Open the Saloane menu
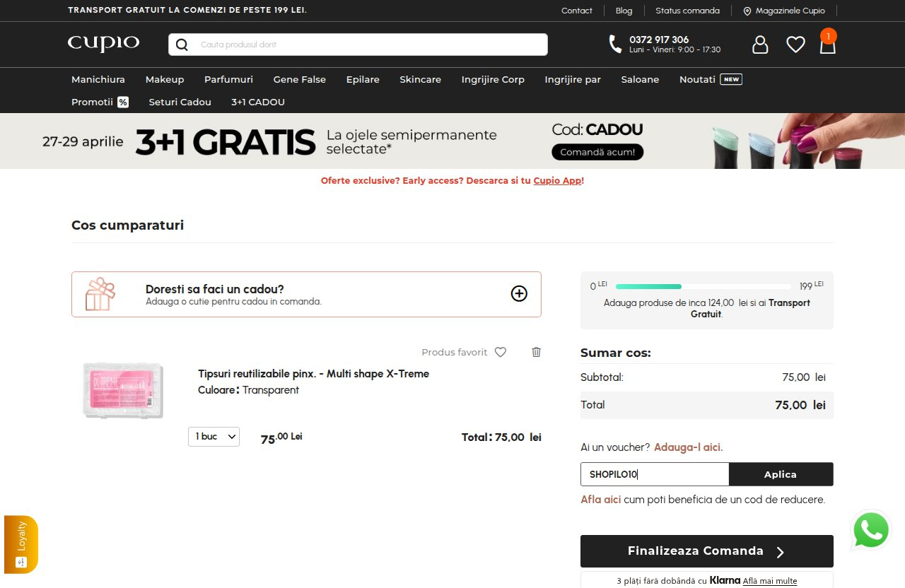This screenshot has height=588, width=905. 640,79
